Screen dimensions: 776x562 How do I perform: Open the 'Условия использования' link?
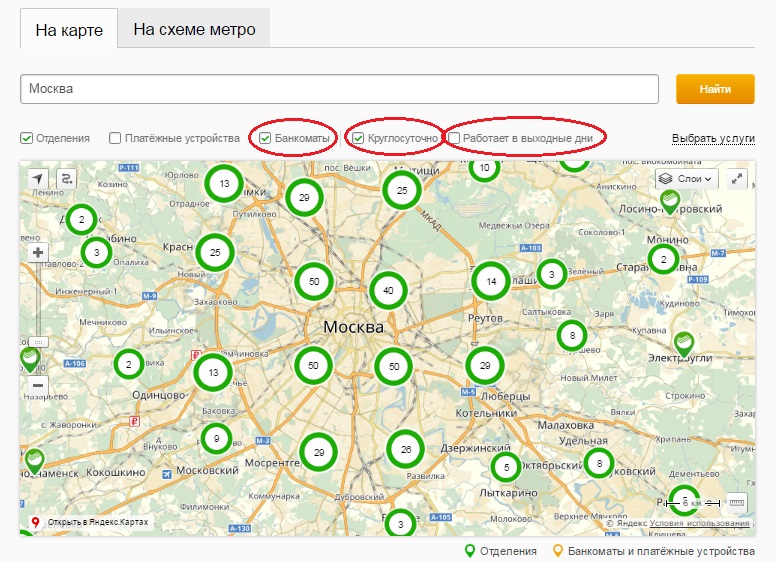[699, 523]
